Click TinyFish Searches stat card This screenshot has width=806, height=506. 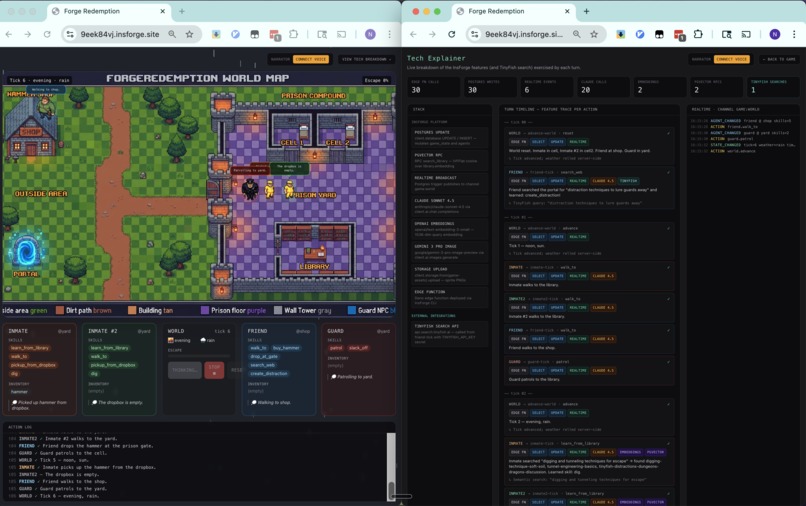[773, 87]
